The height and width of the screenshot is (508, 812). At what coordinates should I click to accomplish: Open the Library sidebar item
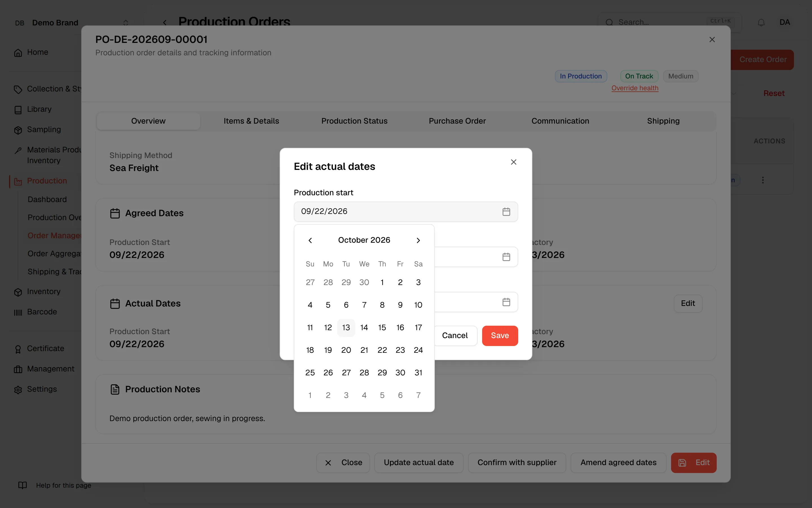39,109
